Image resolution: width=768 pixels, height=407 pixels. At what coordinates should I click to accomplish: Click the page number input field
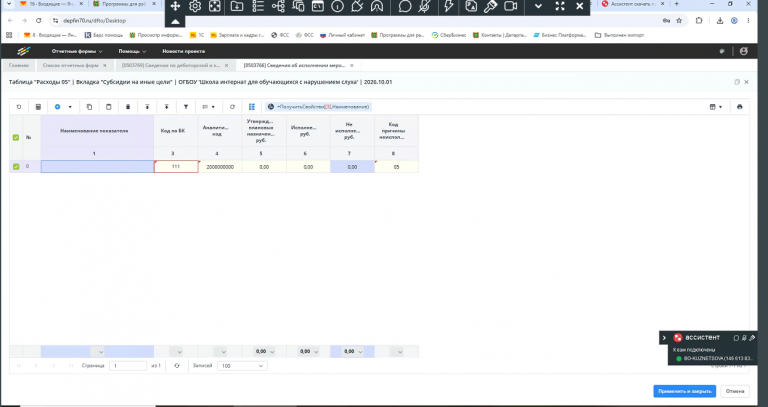point(128,366)
